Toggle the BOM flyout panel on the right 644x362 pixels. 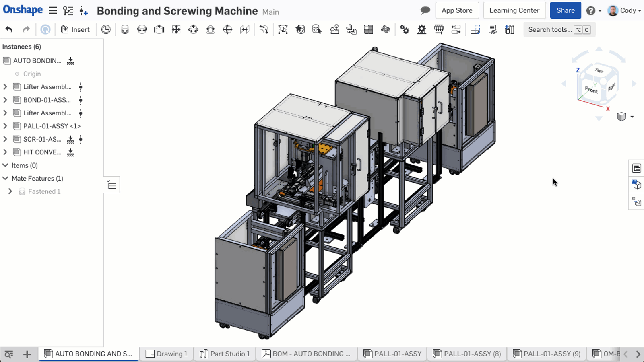click(636, 168)
